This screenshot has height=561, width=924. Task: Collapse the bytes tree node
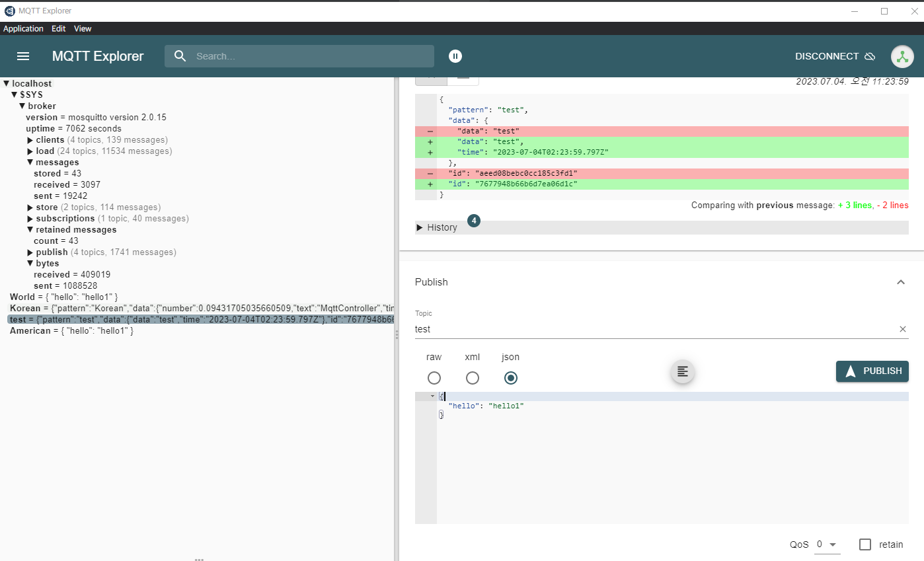click(30, 264)
